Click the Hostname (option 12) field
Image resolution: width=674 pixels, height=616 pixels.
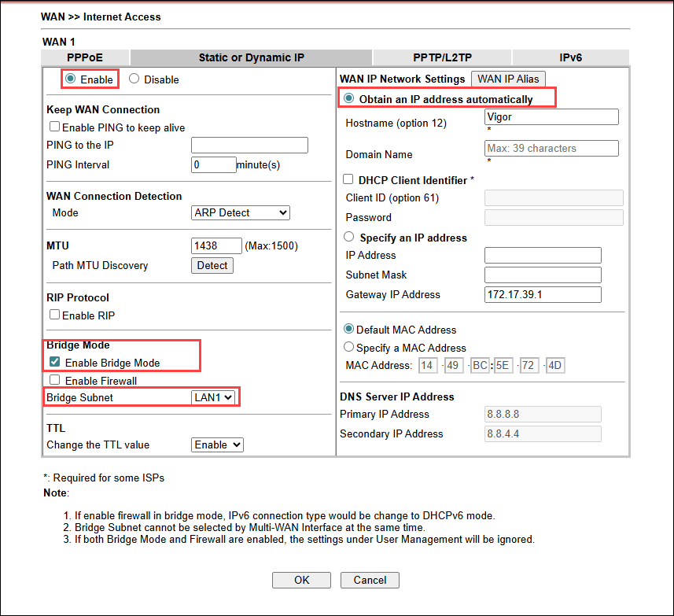point(551,117)
